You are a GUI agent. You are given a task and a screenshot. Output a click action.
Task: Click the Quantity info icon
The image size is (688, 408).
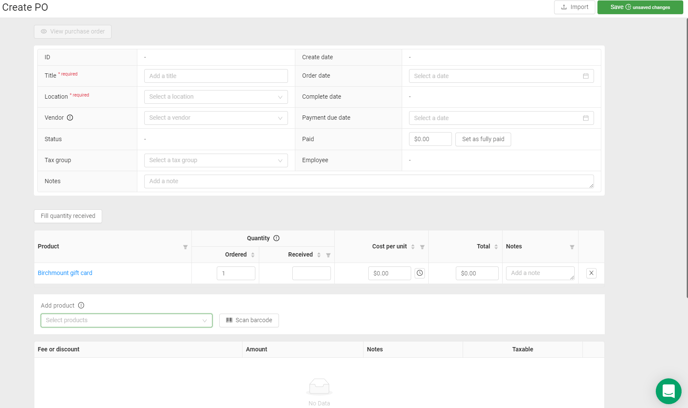coord(277,238)
